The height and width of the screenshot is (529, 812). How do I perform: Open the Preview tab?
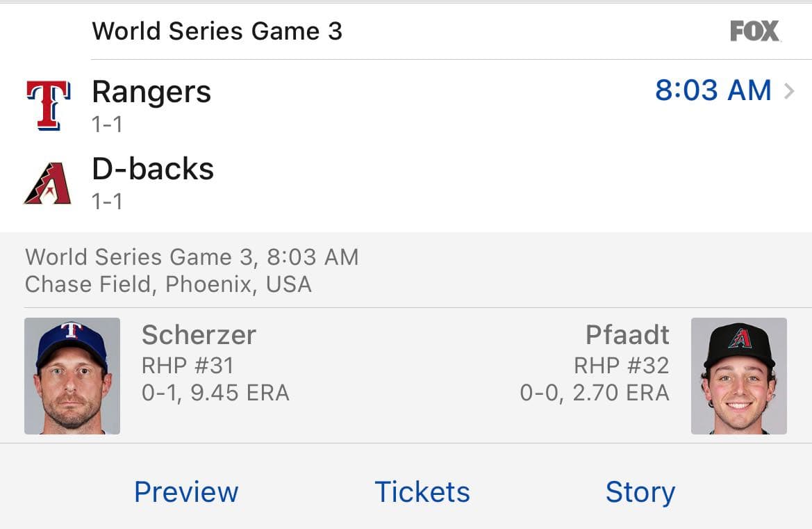[x=186, y=492]
